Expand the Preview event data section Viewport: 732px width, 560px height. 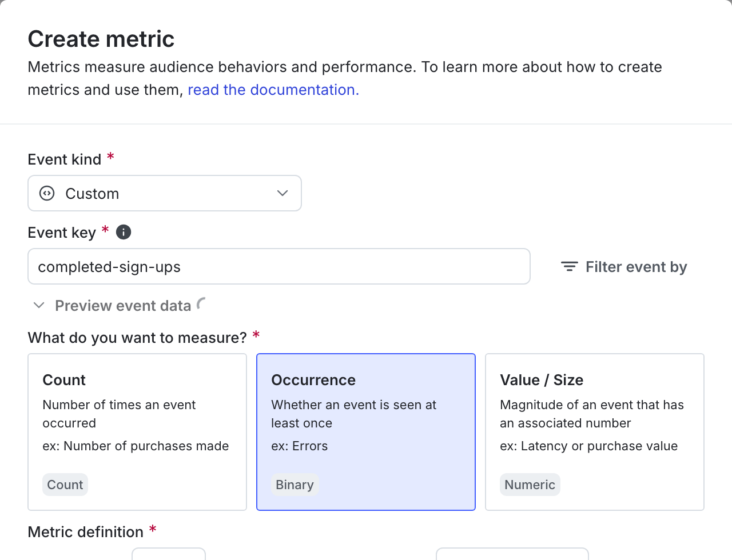point(122,305)
